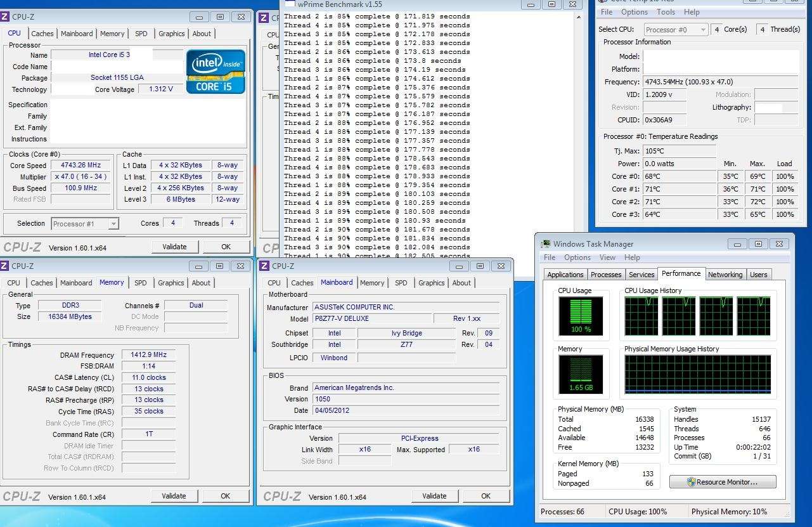The image size is (812, 527).
Task: Open Resource Monitor from Task Manager
Action: tap(723, 482)
